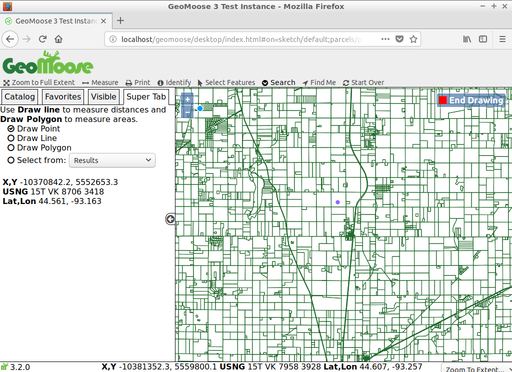Screen dimensions: 512x372
Task: Click Zoom to Full Extent tool
Action: [x=39, y=82]
